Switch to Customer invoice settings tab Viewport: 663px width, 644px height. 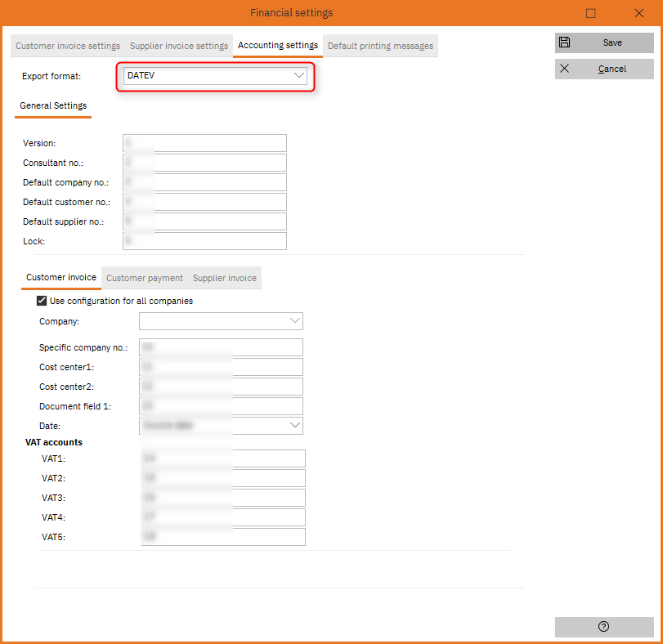point(68,46)
